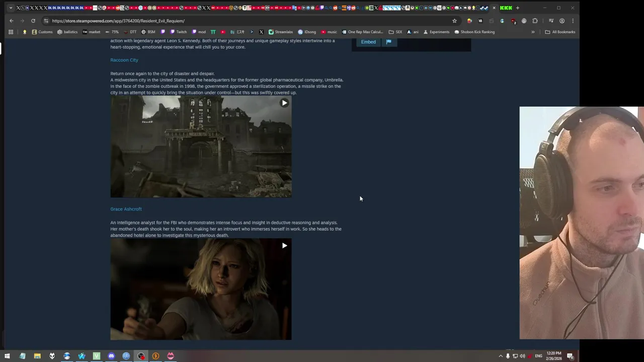The image size is (644, 362).
Task: Open the apps grid in bookmarks bar
Action: tap(11, 32)
